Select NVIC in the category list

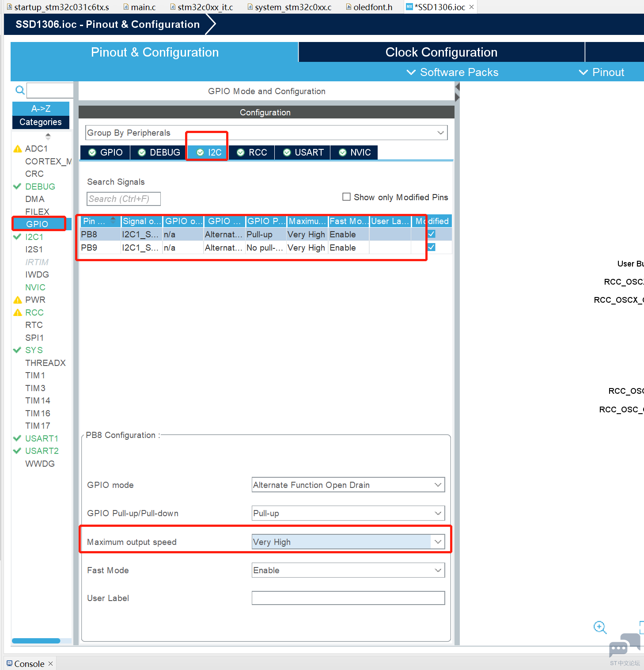(x=35, y=287)
